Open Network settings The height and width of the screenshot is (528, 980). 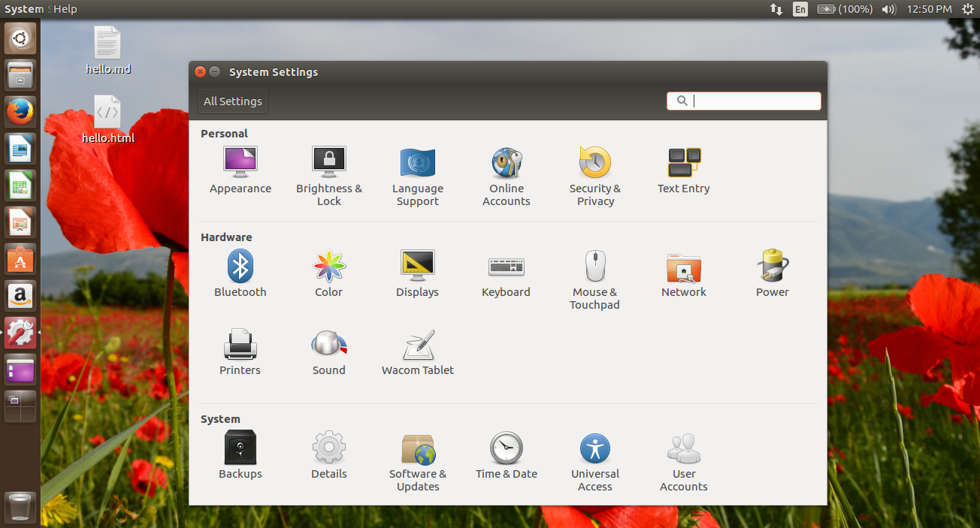(684, 274)
